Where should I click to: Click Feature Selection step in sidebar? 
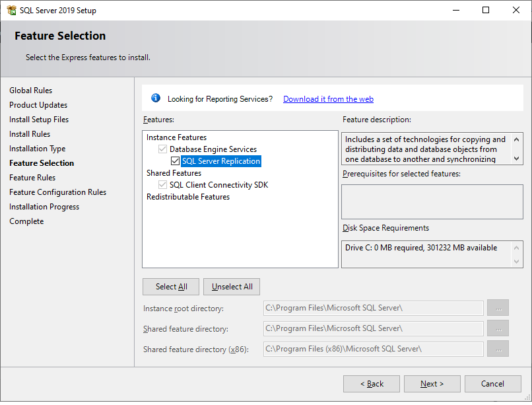coord(42,163)
